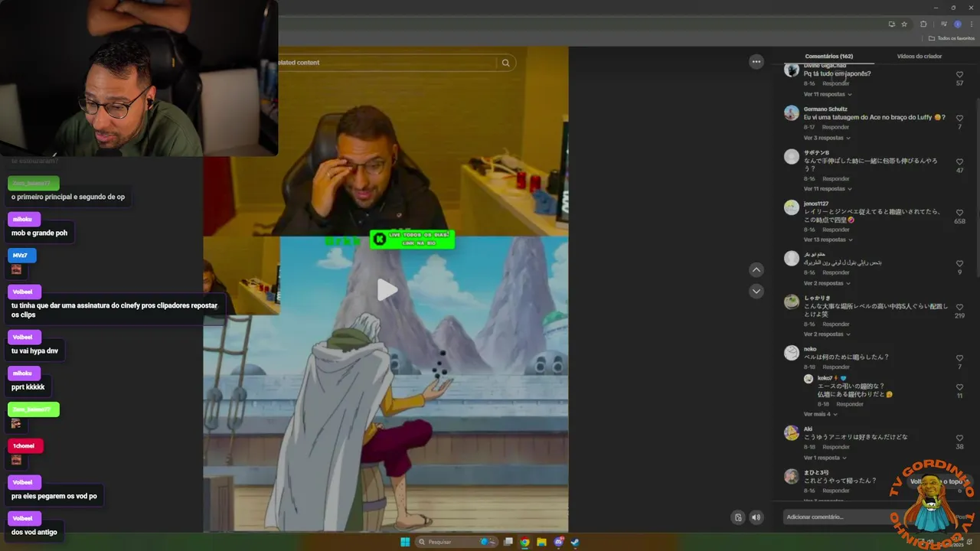Open Task View on the taskbar

coord(508,542)
